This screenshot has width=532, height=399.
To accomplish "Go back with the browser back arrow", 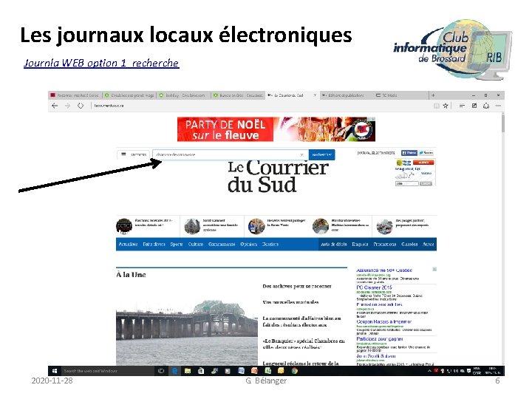I will [55, 106].
